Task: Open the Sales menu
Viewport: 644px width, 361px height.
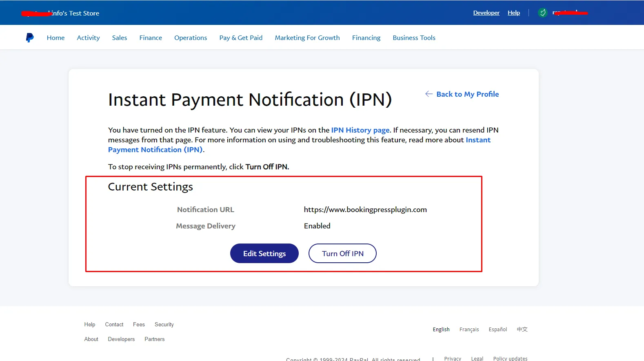Action: point(120,38)
